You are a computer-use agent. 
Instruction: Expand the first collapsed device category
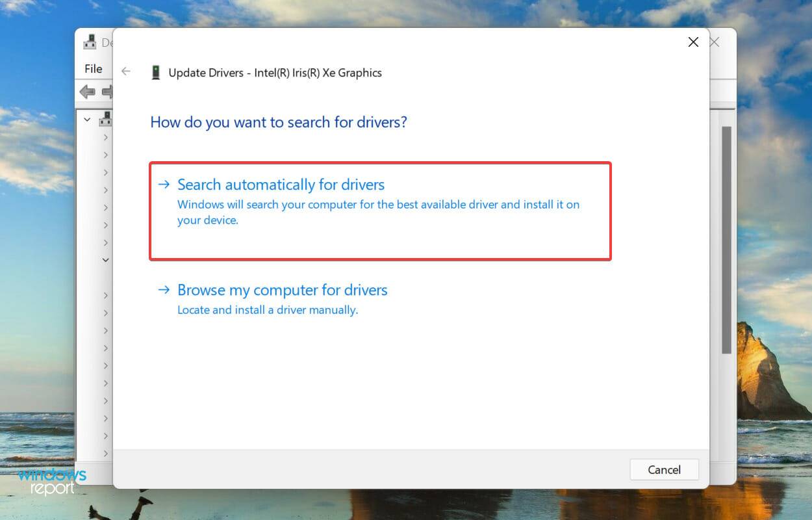click(105, 137)
